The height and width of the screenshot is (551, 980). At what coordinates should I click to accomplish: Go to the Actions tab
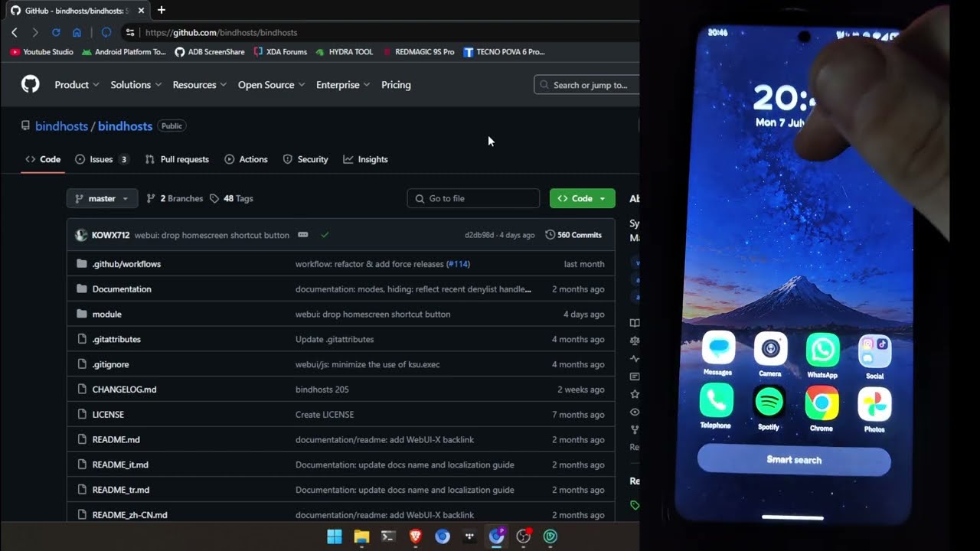point(246,159)
